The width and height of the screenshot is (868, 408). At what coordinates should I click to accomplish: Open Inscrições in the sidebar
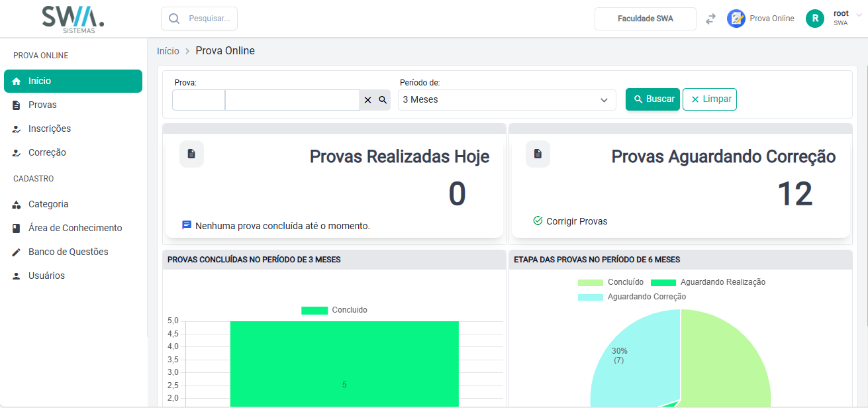73,128
